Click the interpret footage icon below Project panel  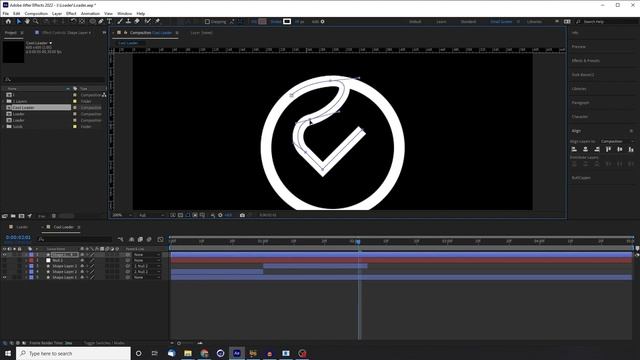point(5,216)
